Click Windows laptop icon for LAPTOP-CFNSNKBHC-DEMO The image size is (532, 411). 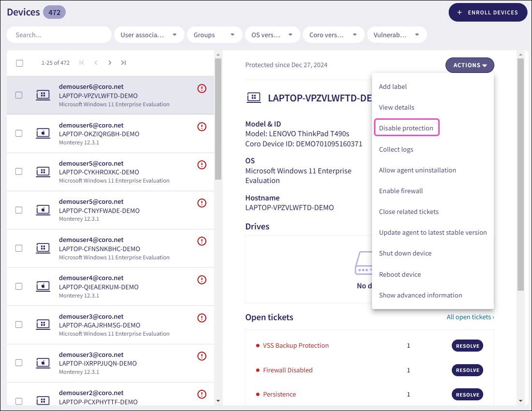pos(43,248)
